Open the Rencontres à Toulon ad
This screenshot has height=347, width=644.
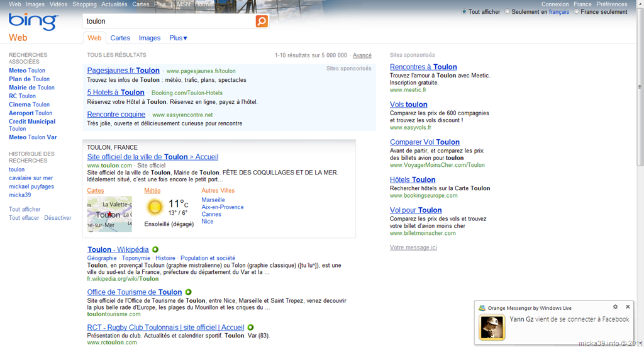[423, 67]
